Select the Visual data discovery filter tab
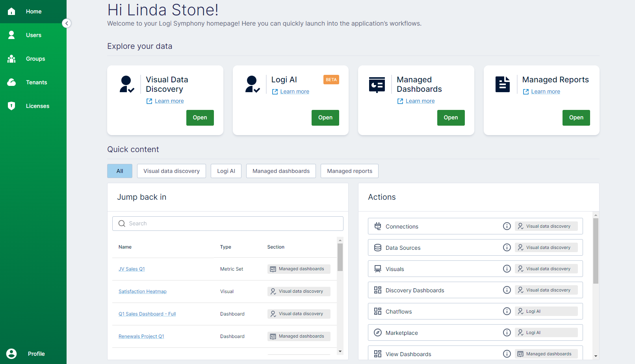This screenshot has height=364, width=635. coord(171,171)
